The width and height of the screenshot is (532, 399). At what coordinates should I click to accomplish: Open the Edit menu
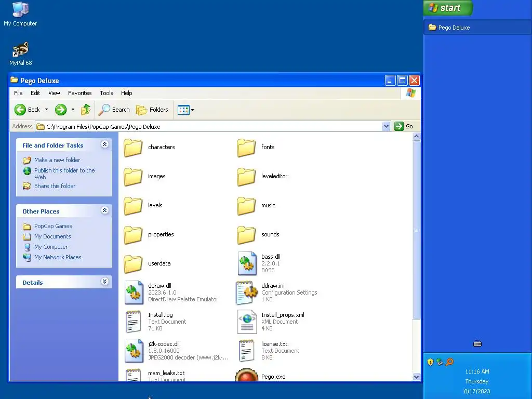pos(35,93)
